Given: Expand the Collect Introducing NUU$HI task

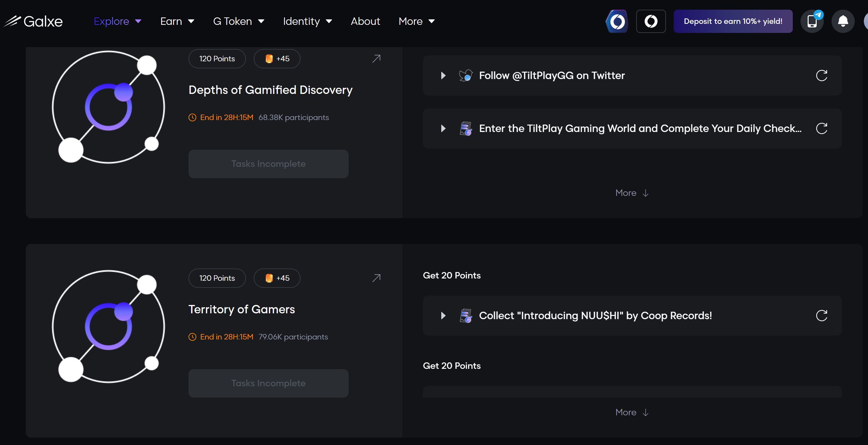Looking at the screenshot, I should [x=443, y=316].
